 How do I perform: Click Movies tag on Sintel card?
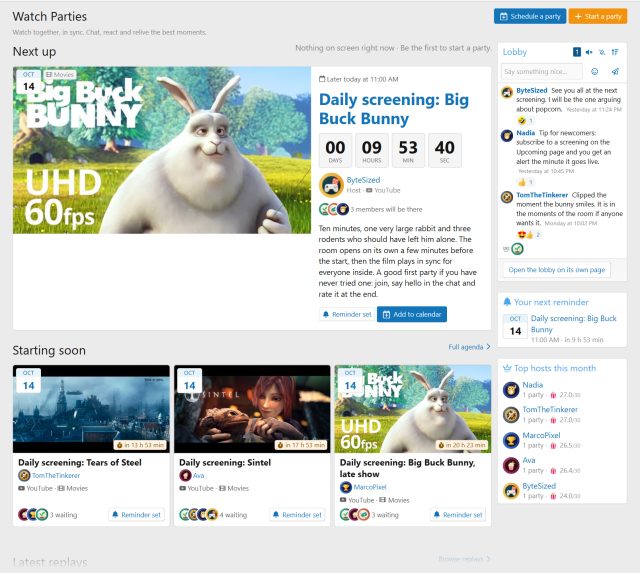[234, 488]
